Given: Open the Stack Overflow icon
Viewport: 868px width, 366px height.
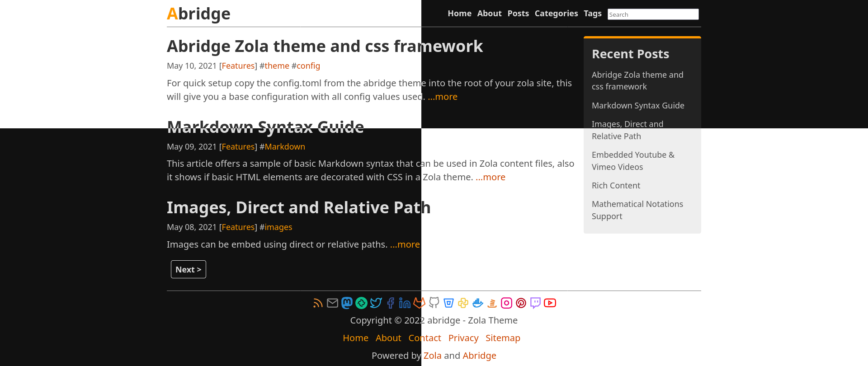Looking at the screenshot, I should tap(492, 303).
